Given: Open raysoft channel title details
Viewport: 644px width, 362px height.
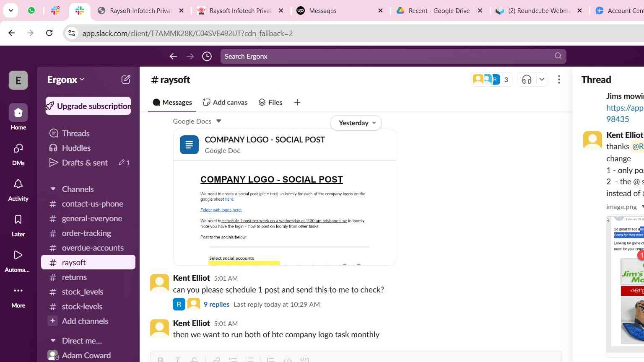Looking at the screenshot, I should click(170, 80).
